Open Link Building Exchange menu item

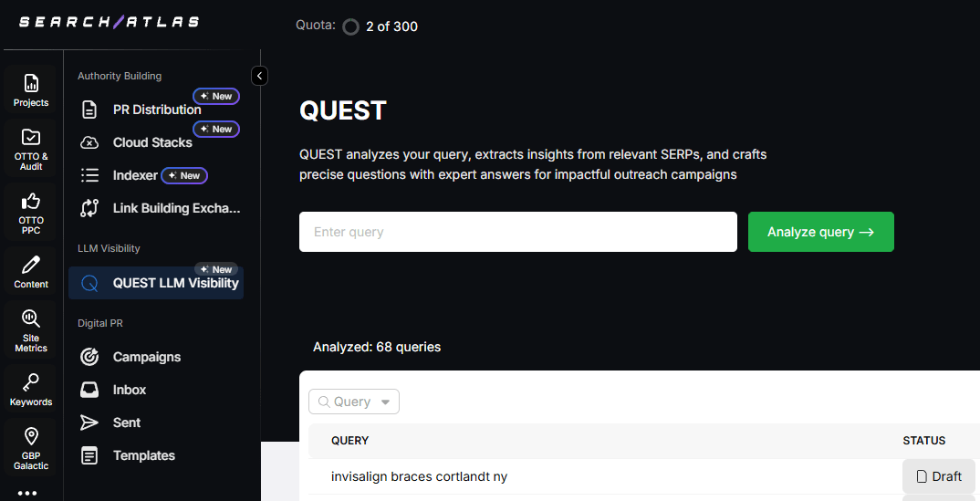(x=176, y=208)
